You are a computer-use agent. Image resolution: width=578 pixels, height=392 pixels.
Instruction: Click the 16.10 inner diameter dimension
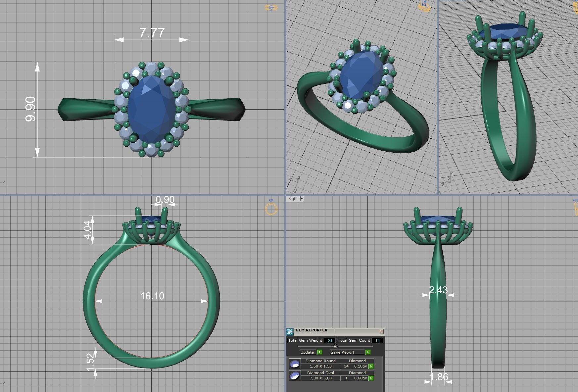(152, 296)
